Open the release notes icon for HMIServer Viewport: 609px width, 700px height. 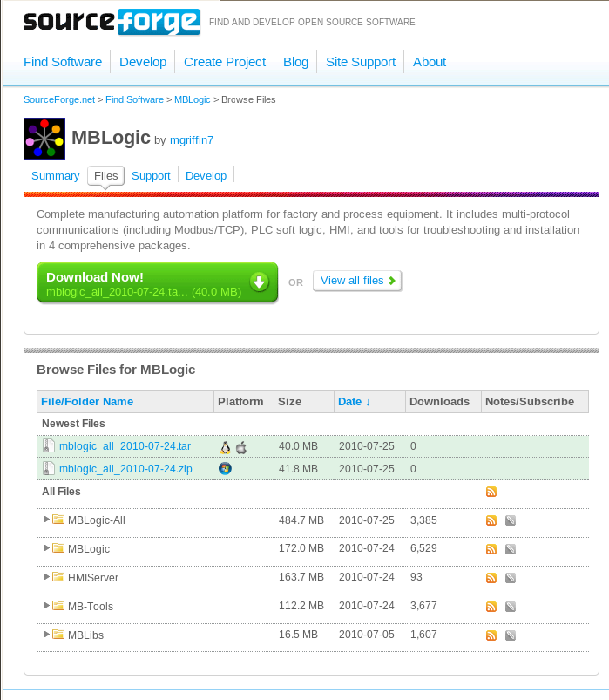tap(511, 578)
